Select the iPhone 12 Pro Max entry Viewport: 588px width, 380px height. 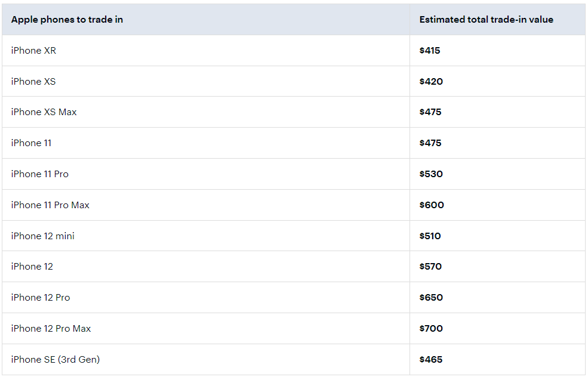coord(51,329)
